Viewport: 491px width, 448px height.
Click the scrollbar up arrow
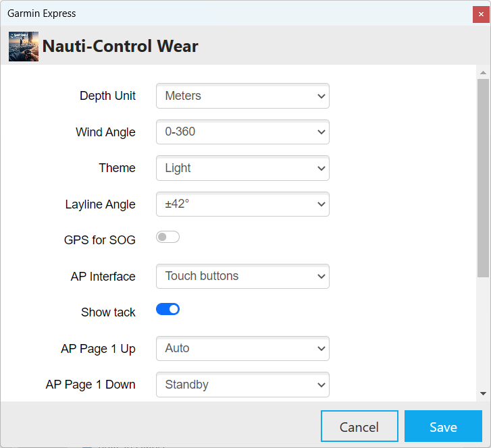tap(483, 73)
